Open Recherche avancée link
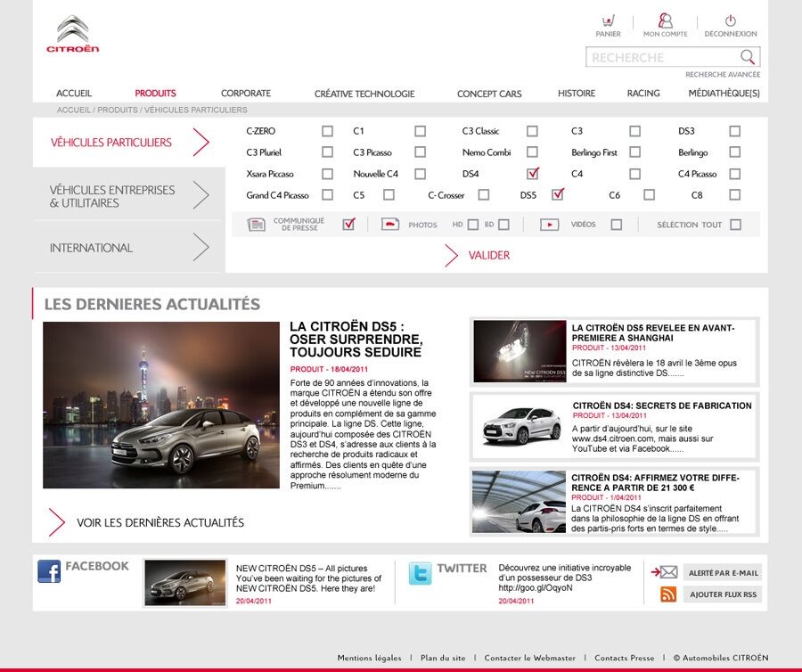Viewport: 802px width, 672px height. (x=723, y=75)
